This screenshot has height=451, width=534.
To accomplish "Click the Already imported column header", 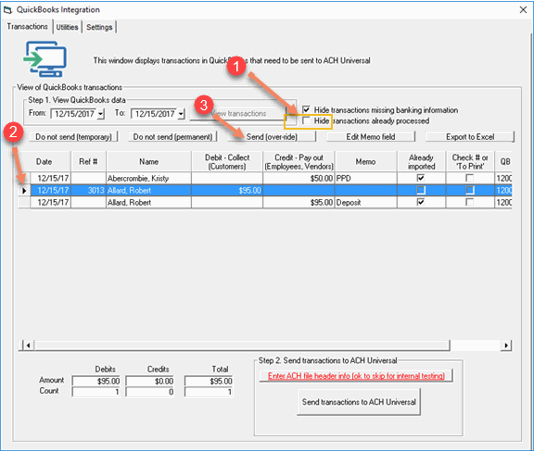I will pyautogui.click(x=421, y=161).
